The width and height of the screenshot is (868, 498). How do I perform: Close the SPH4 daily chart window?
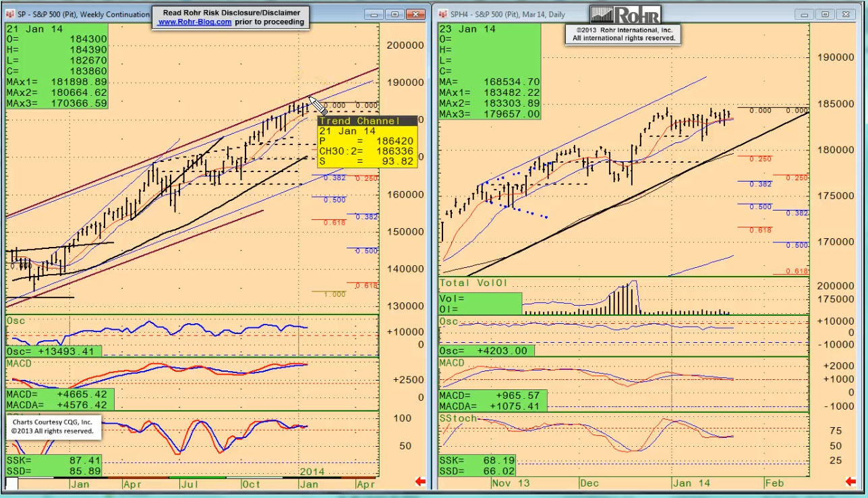(846, 14)
